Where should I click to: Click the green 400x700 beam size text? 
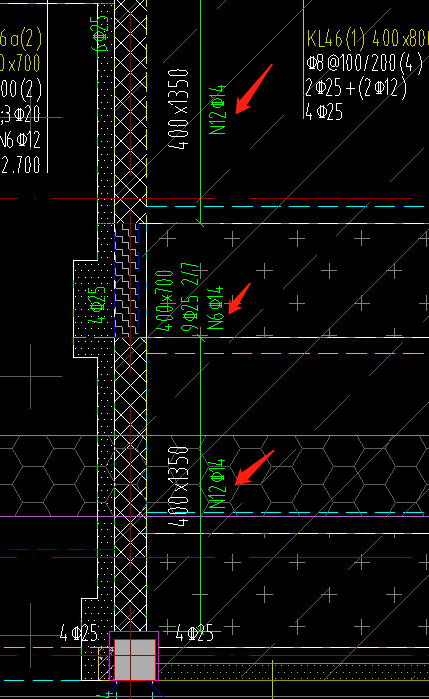tap(164, 300)
